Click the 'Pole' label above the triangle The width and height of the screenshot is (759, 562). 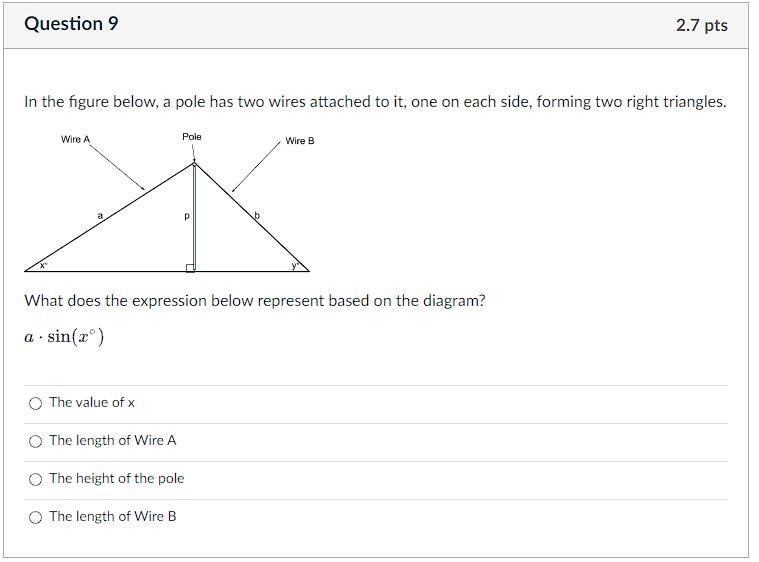pos(192,137)
